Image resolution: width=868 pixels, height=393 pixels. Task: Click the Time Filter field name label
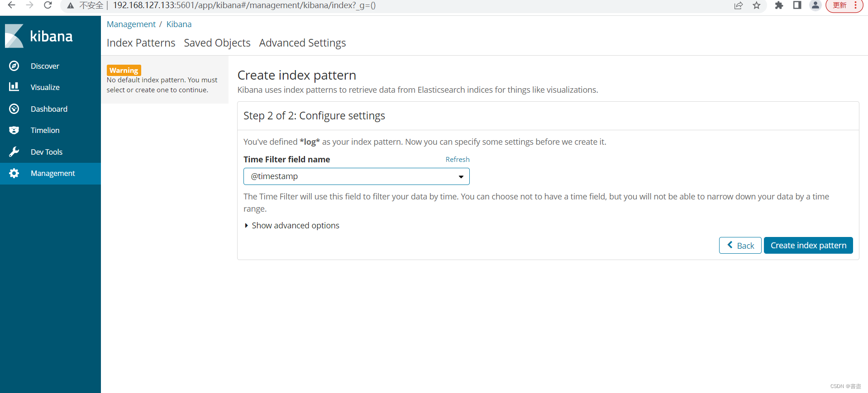pos(286,159)
